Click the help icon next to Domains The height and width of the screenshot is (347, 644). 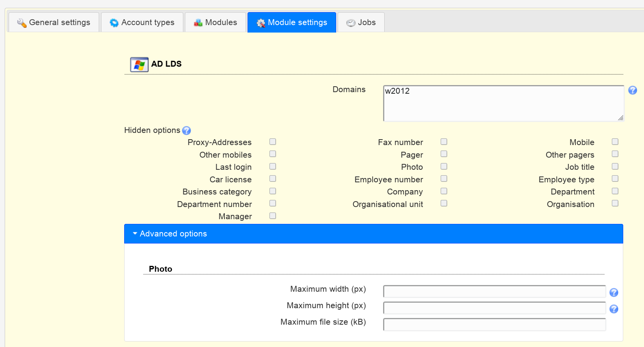point(632,91)
